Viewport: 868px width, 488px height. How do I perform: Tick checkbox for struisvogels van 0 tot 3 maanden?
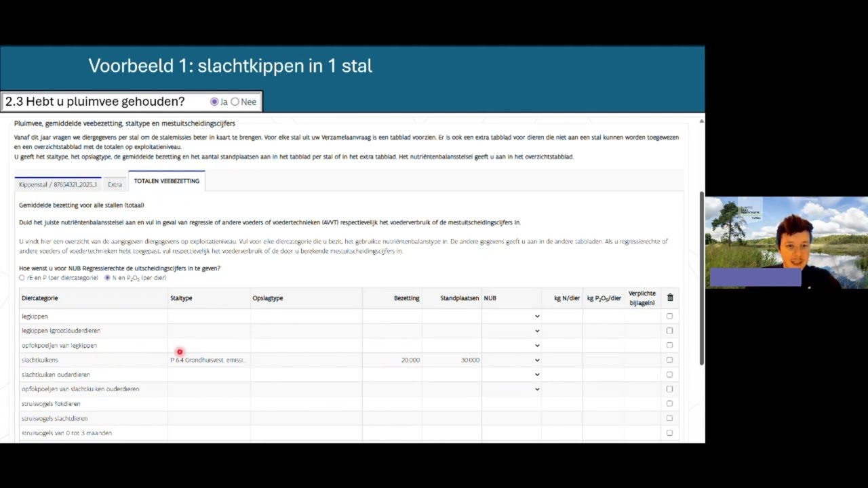tap(669, 432)
